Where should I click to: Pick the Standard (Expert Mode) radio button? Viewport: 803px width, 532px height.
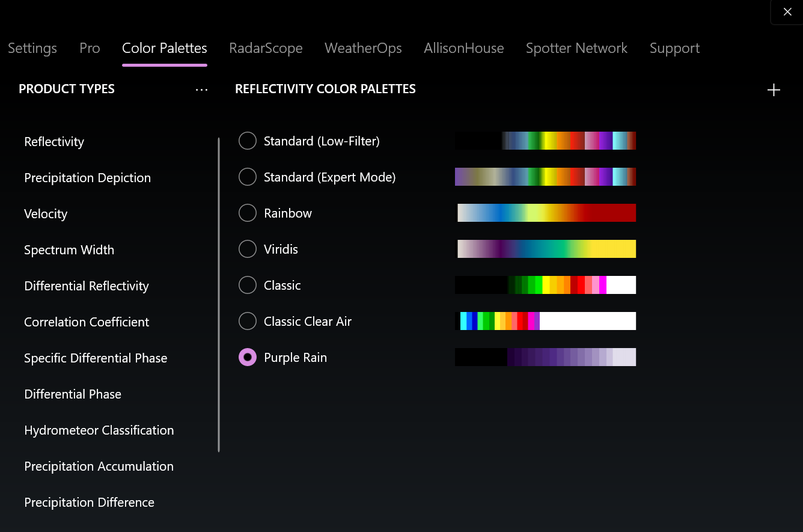click(x=248, y=177)
